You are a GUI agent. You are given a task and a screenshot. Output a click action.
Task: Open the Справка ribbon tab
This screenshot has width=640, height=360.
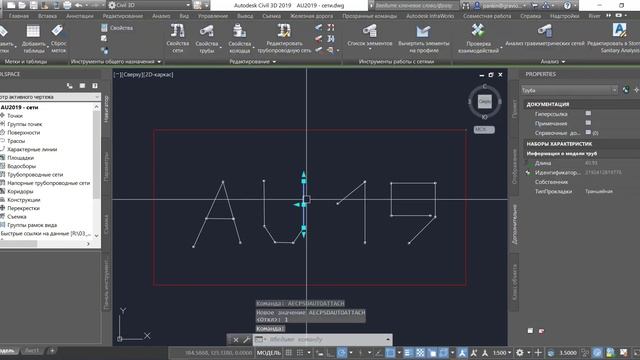[x=531, y=16]
